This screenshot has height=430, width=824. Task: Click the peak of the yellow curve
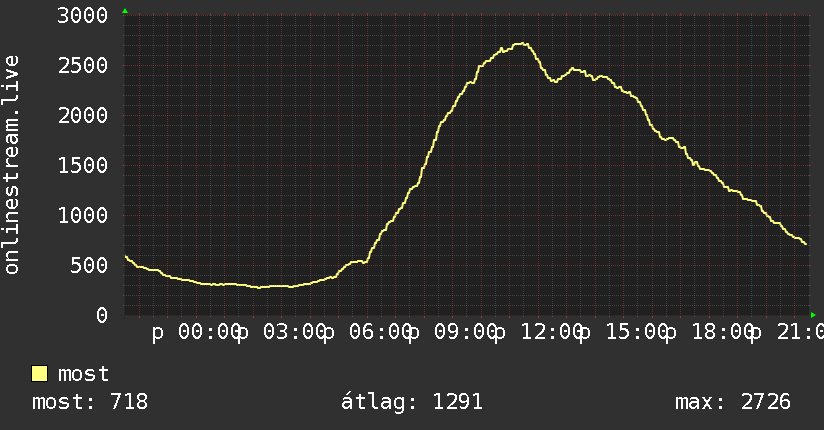point(522,44)
